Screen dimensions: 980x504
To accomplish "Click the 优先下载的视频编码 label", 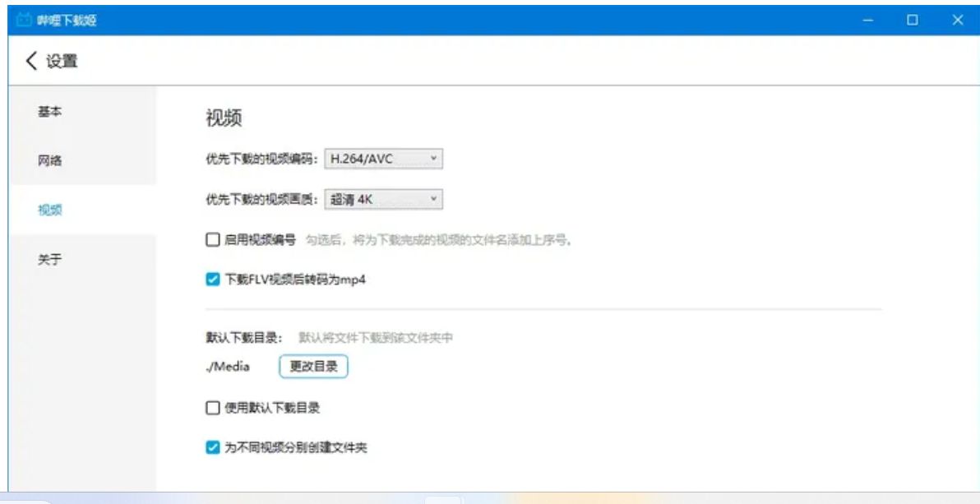I will [263, 159].
